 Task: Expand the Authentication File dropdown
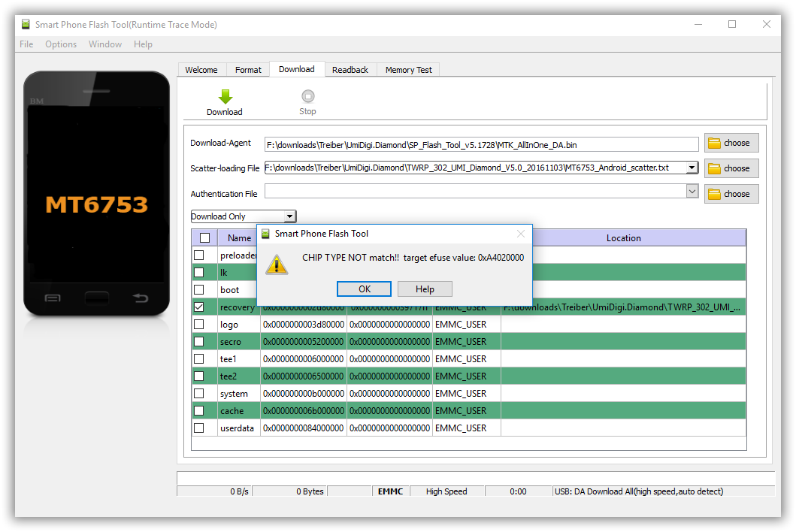[x=692, y=192]
